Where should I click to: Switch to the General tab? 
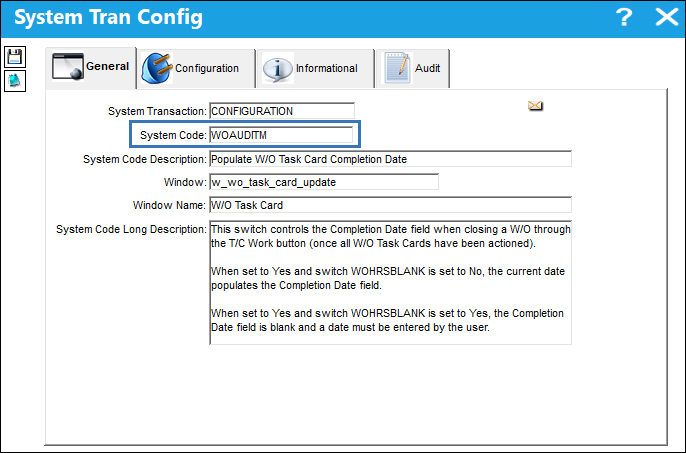pos(91,67)
